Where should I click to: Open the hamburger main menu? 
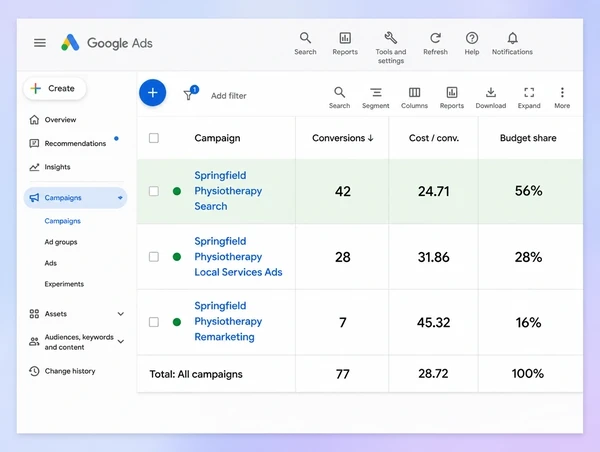coord(40,43)
